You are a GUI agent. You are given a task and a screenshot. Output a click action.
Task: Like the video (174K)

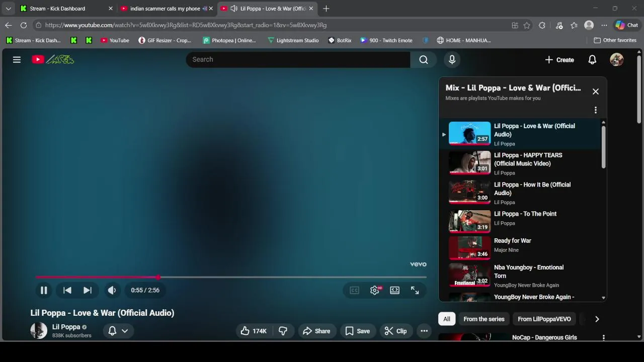(x=254, y=331)
